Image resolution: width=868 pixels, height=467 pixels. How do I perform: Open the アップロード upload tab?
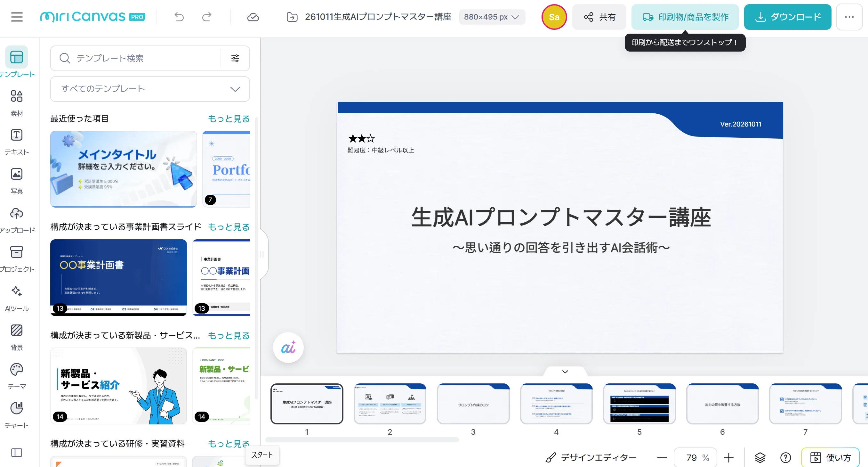click(17, 220)
